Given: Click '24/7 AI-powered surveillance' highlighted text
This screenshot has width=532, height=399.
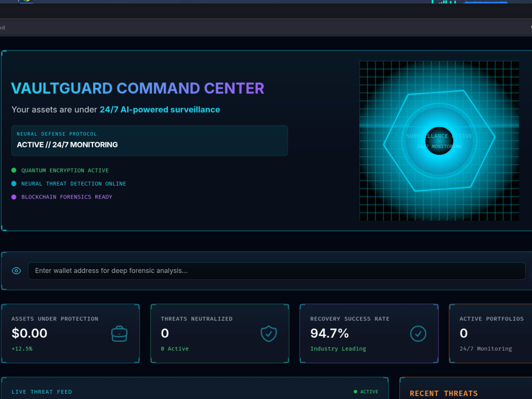Looking at the screenshot, I should pos(160,110).
